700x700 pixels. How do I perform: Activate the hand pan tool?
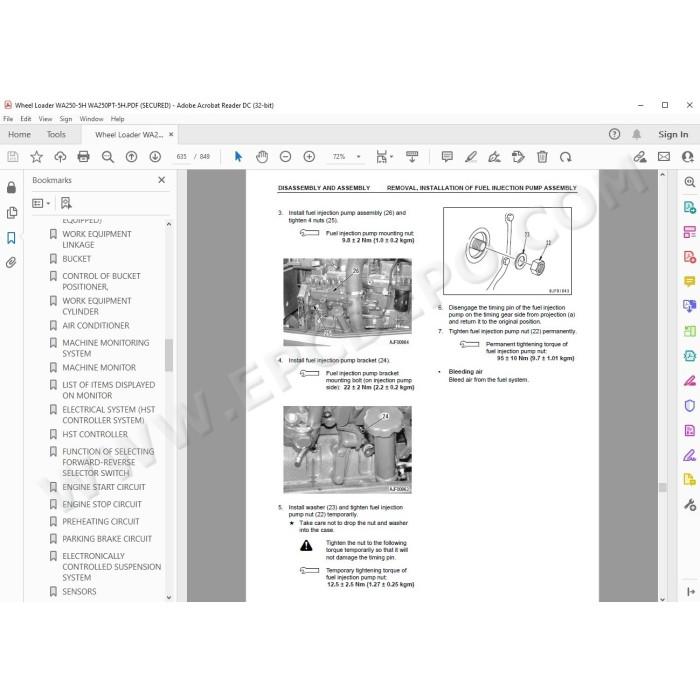click(x=262, y=157)
